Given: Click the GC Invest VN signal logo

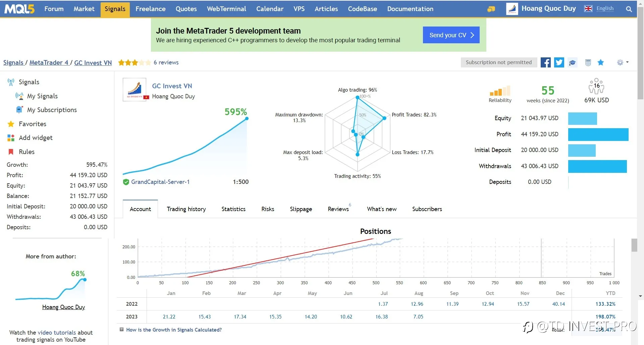Looking at the screenshot, I should pyautogui.click(x=135, y=90).
